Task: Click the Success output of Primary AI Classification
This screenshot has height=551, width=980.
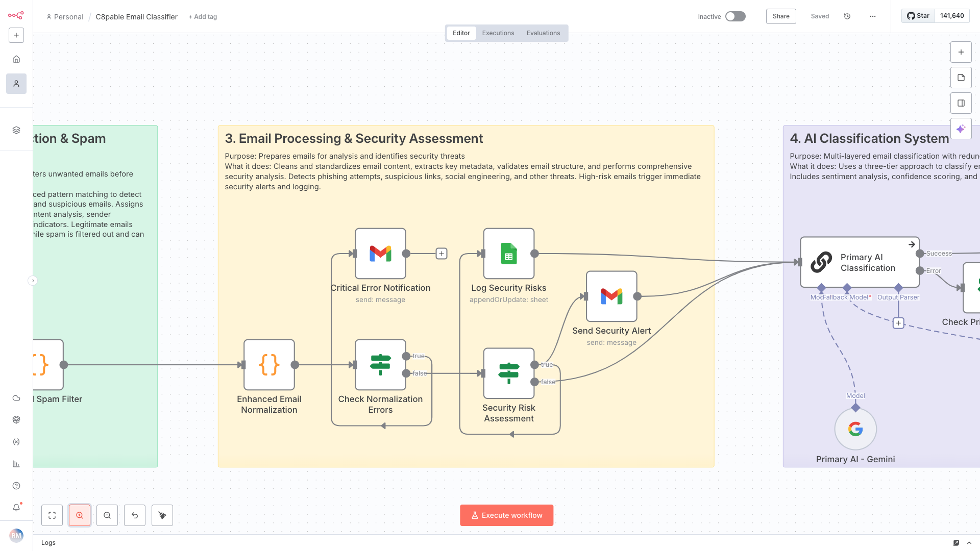Action: [920, 254]
